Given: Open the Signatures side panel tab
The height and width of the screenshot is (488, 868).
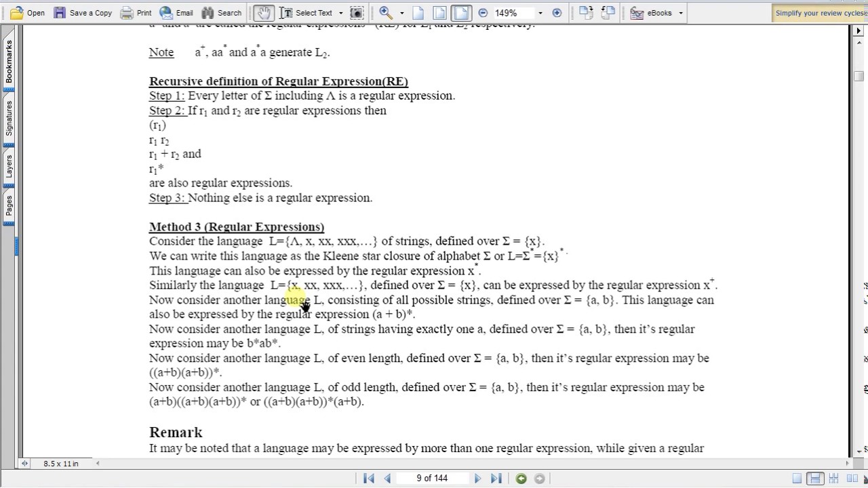Looking at the screenshot, I should click(9, 119).
